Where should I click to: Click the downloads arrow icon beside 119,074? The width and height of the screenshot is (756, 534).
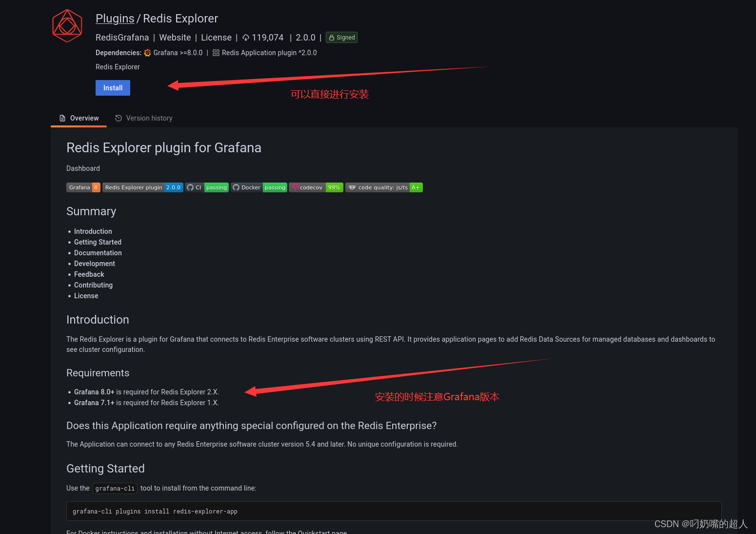246,37
